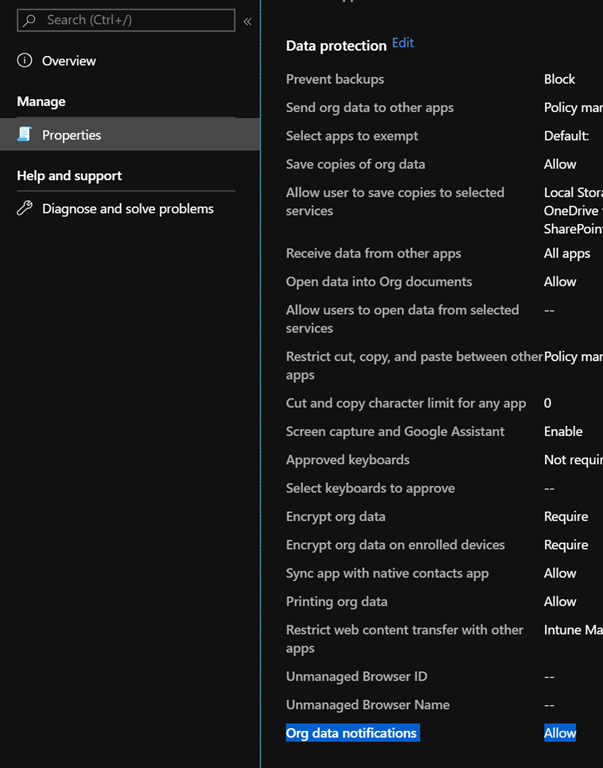Click All apps value for Receive data

pyautogui.click(x=567, y=254)
